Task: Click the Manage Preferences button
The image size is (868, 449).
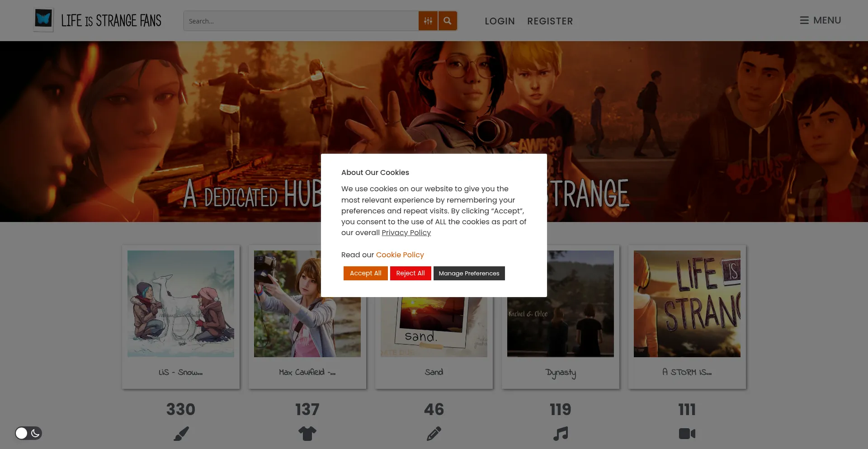Action: pos(469,273)
